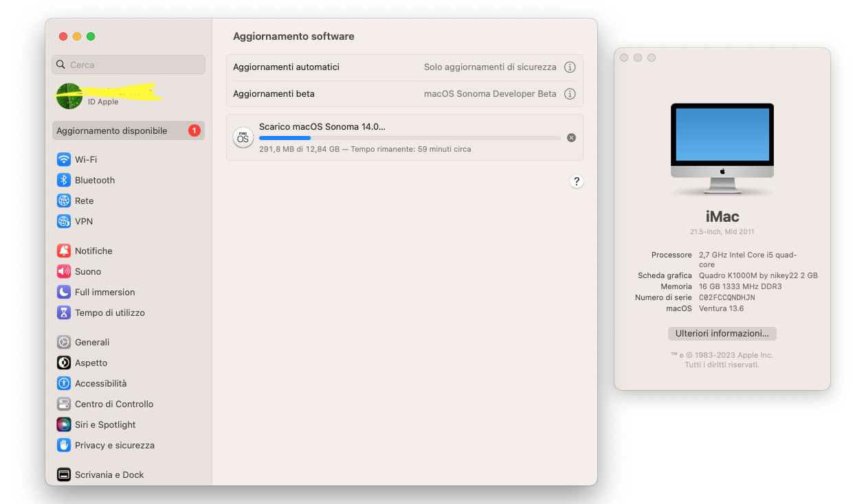Select Aggiornamento disponibile in sidebar
The image size is (855, 504).
click(x=129, y=130)
